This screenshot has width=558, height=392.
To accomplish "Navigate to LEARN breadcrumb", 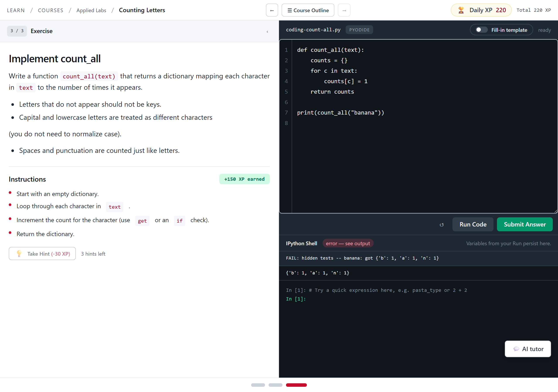I will pyautogui.click(x=16, y=10).
